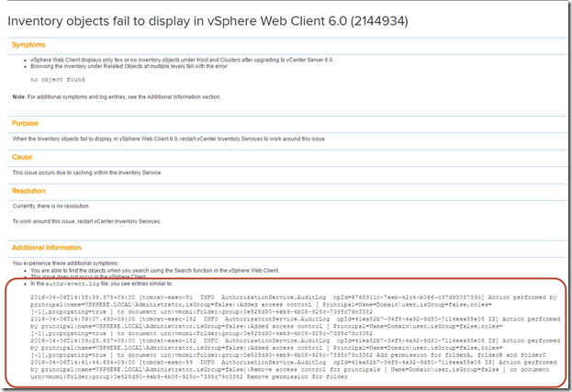Click the bullet about browsing Related Objects

129,66
